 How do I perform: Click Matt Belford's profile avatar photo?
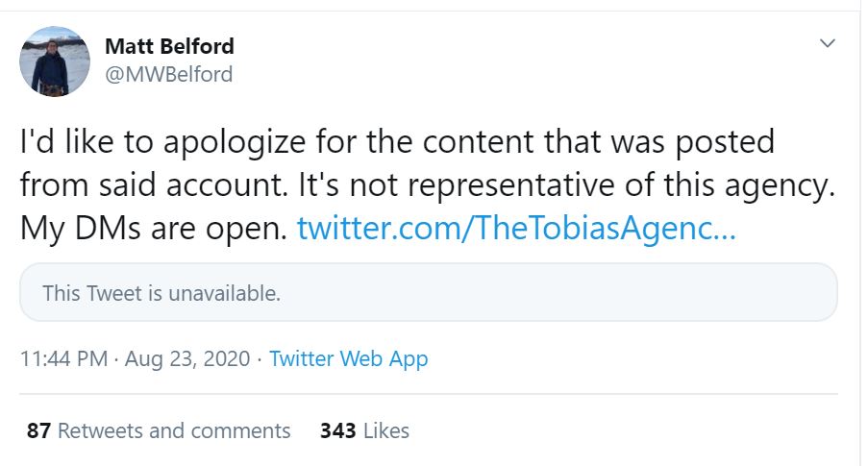point(56,61)
